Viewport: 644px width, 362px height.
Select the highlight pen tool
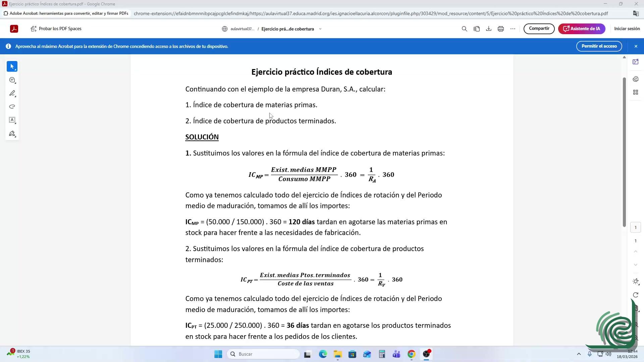[x=12, y=93]
